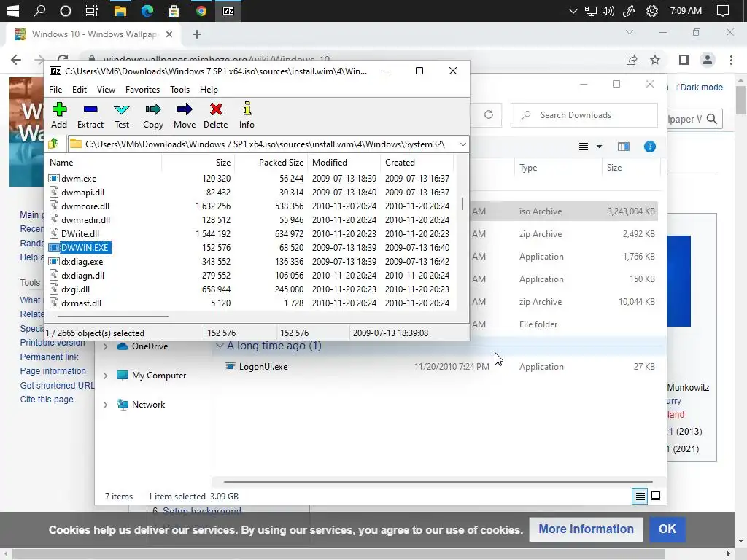Click the Page information link
The height and width of the screenshot is (560, 747).
(x=53, y=371)
